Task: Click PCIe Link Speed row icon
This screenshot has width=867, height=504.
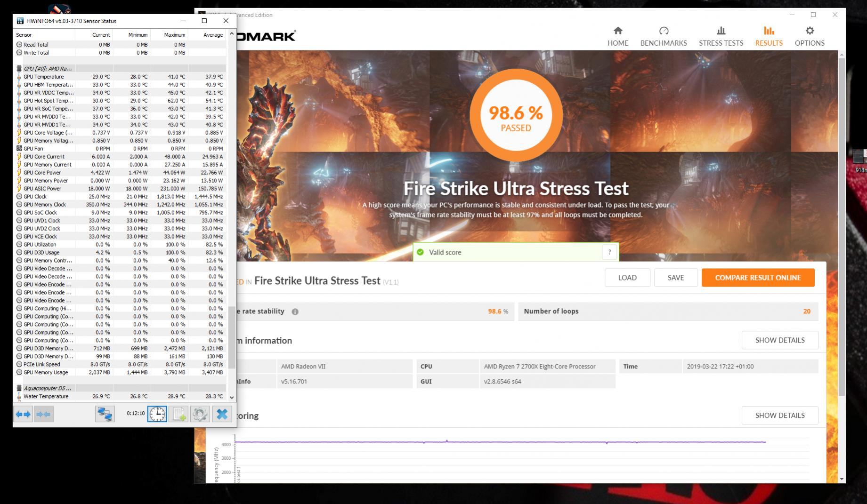Action: 19,364
